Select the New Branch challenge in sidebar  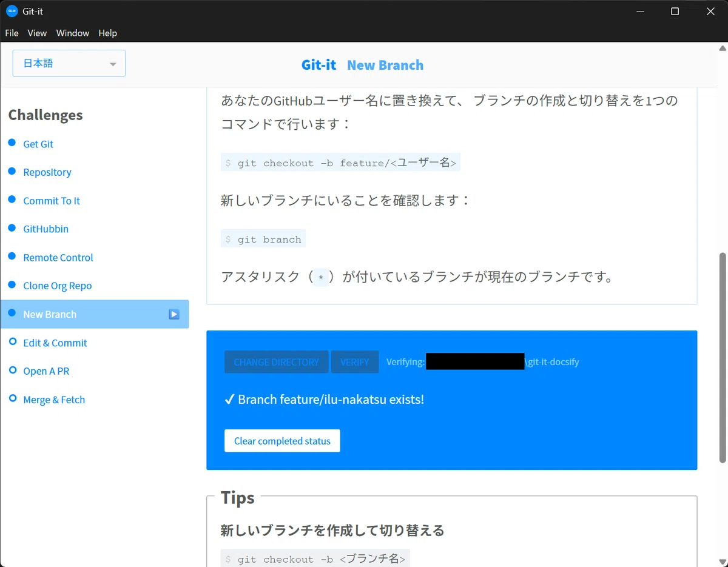[95, 314]
